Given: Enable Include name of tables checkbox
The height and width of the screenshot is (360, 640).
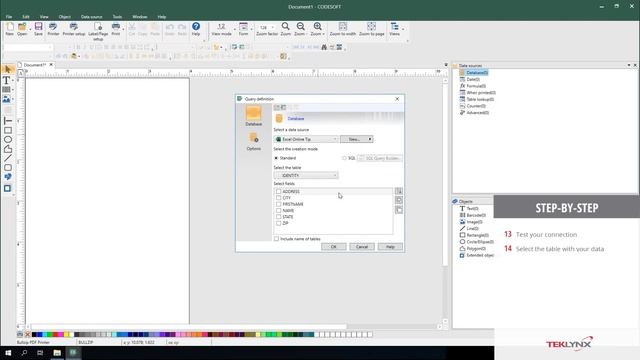Looking at the screenshot, I should pos(276,239).
